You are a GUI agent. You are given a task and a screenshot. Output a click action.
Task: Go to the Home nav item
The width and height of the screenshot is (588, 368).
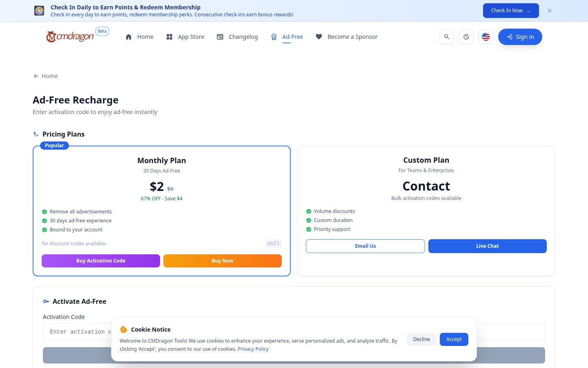(140, 37)
